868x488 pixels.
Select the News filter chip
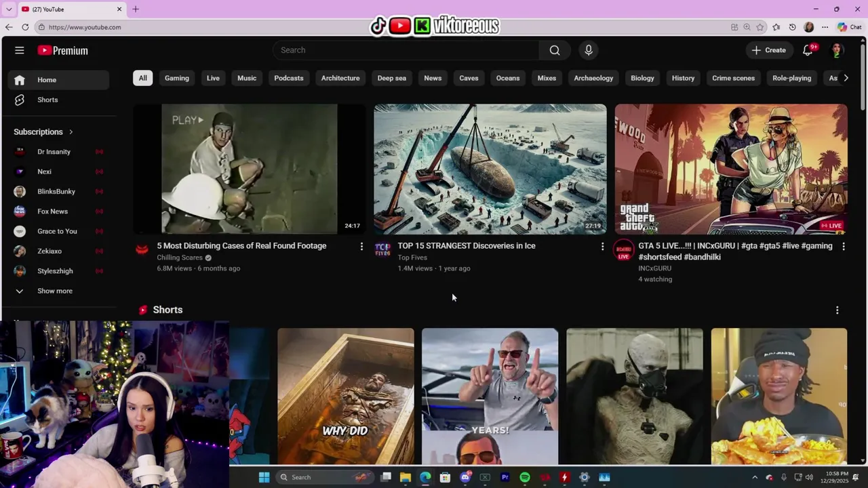point(433,78)
